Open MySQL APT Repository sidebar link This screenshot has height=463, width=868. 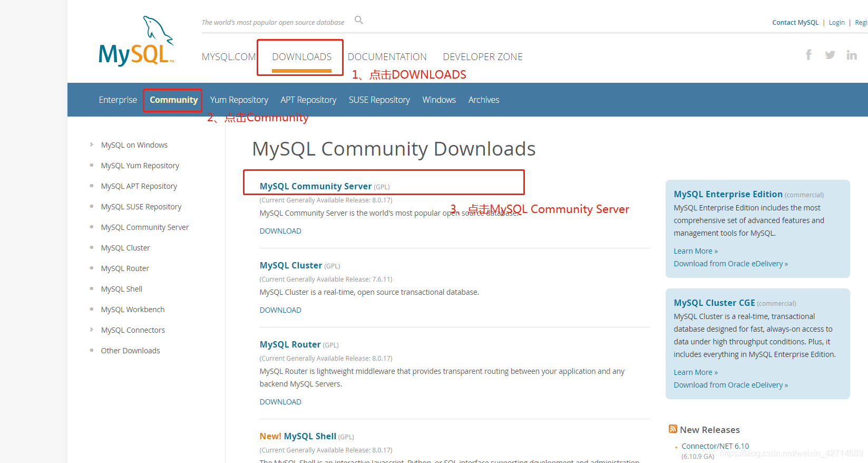[139, 186]
